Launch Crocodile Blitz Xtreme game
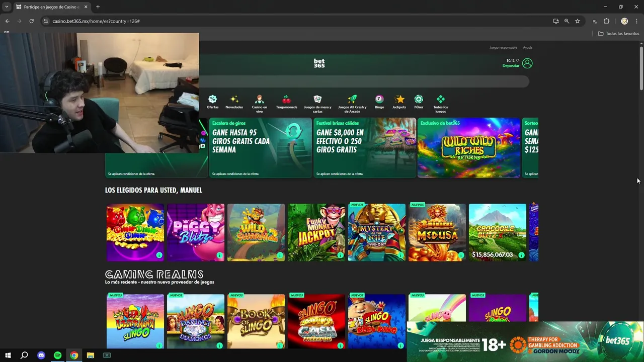 pyautogui.click(x=497, y=232)
